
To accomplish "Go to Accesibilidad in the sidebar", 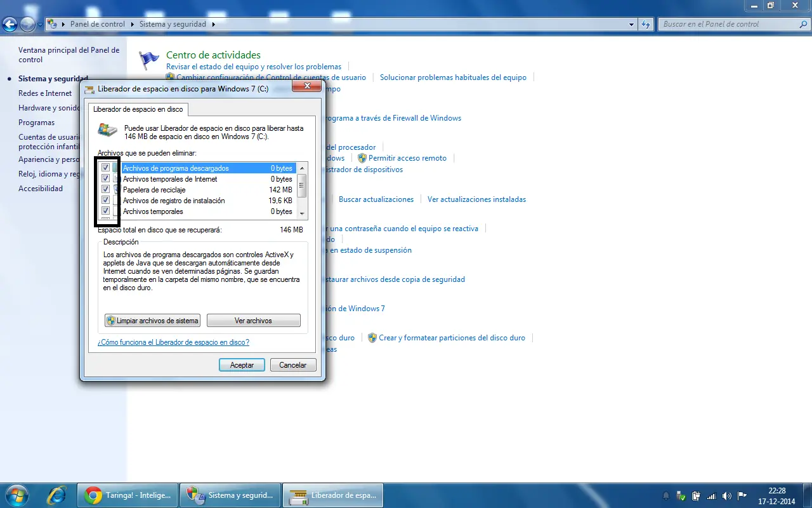I will [x=41, y=189].
